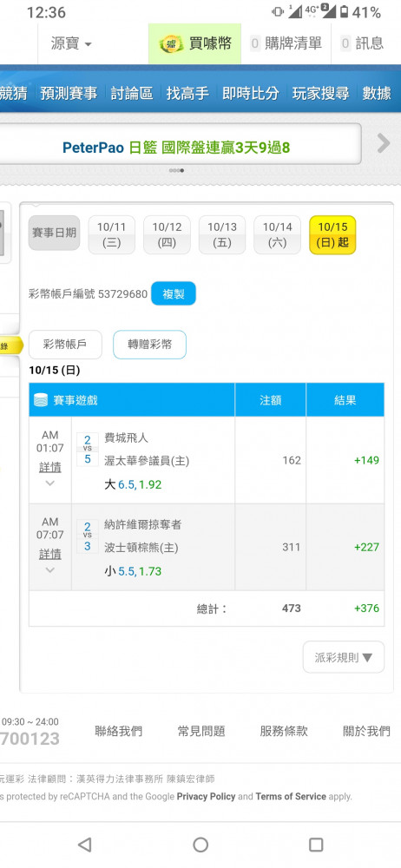Viewport: 401px width, 868px height.
Task: Tap the Android home circle icon
Action: pyautogui.click(x=200, y=845)
